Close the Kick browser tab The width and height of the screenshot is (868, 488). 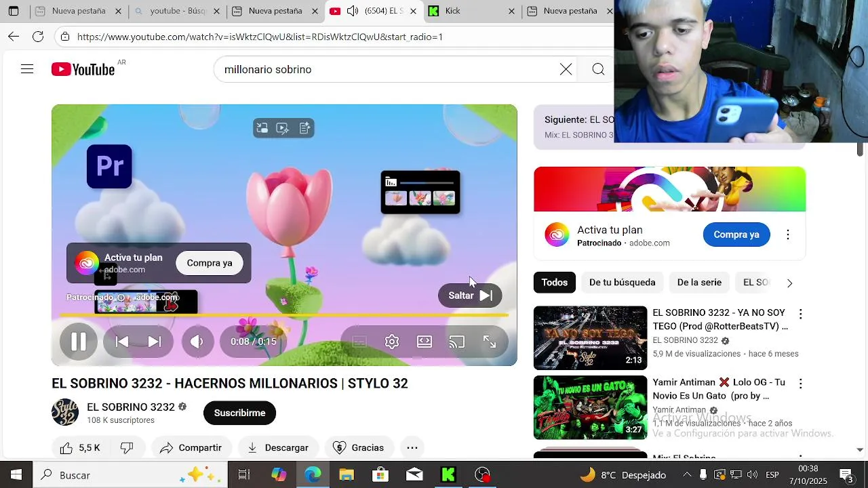(511, 11)
